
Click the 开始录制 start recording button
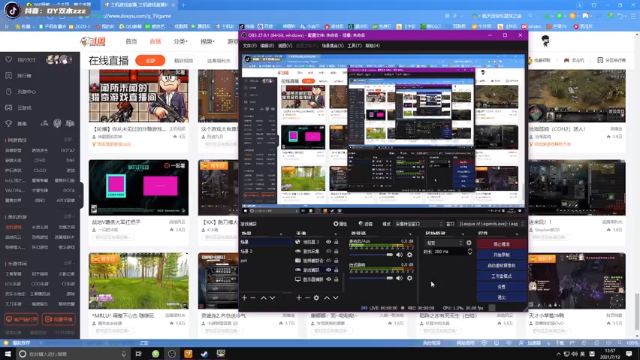pos(502,255)
